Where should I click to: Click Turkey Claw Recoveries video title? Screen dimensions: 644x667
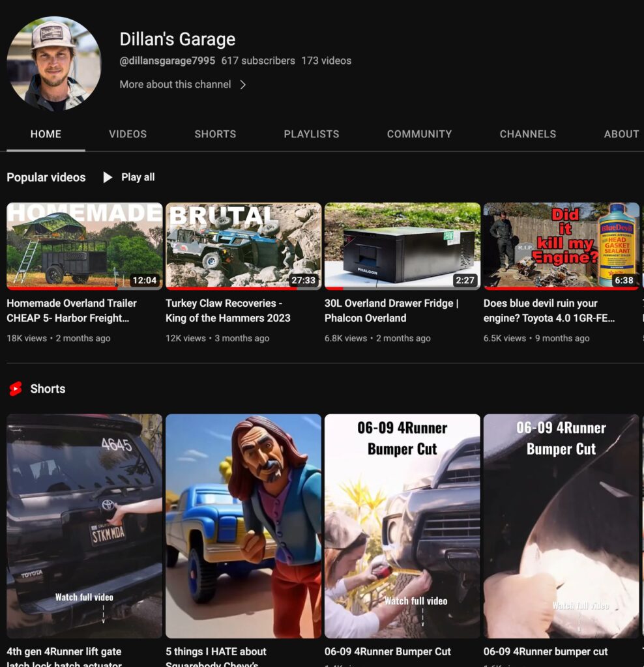click(x=227, y=311)
